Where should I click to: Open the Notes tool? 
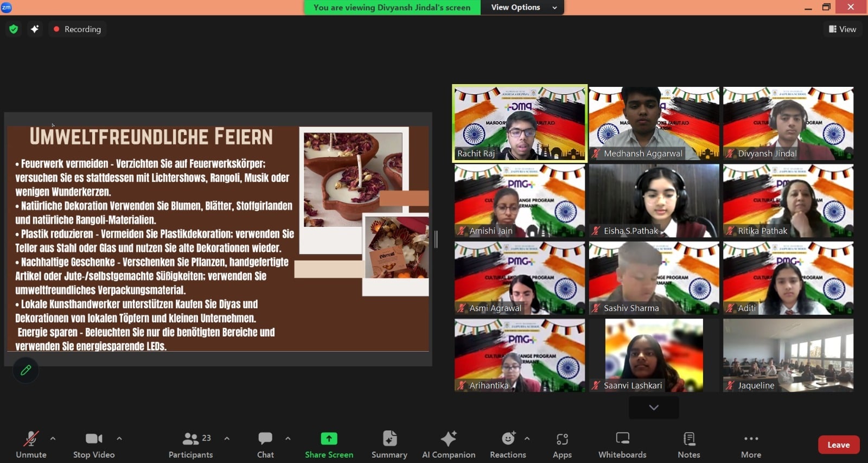[689, 445]
